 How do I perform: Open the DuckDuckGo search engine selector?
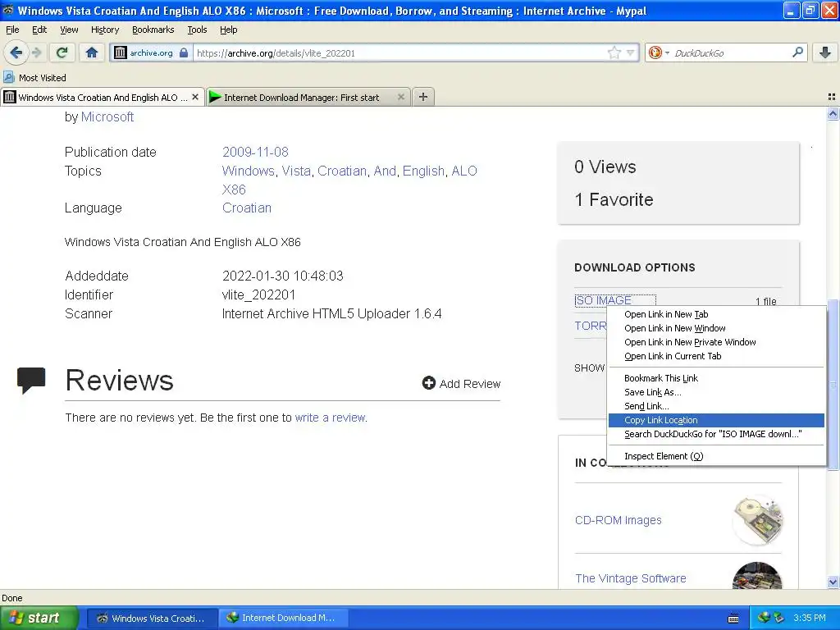point(659,52)
